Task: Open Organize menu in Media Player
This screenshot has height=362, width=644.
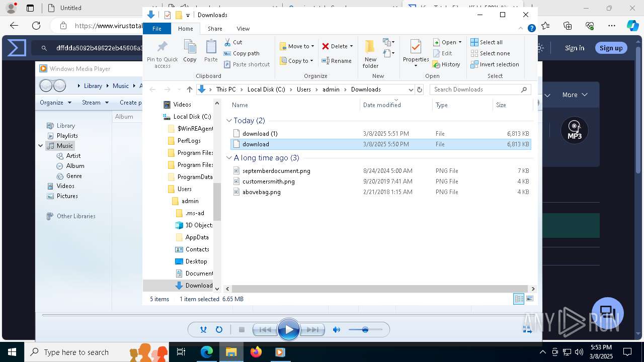Action: pos(55,103)
